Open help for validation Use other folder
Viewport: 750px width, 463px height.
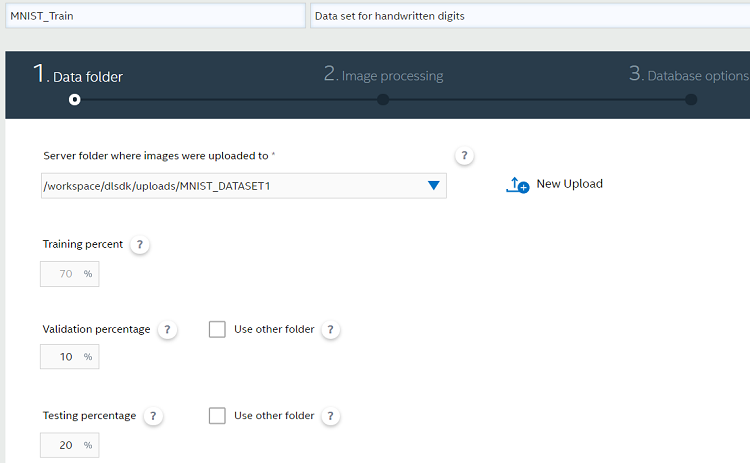pos(331,330)
